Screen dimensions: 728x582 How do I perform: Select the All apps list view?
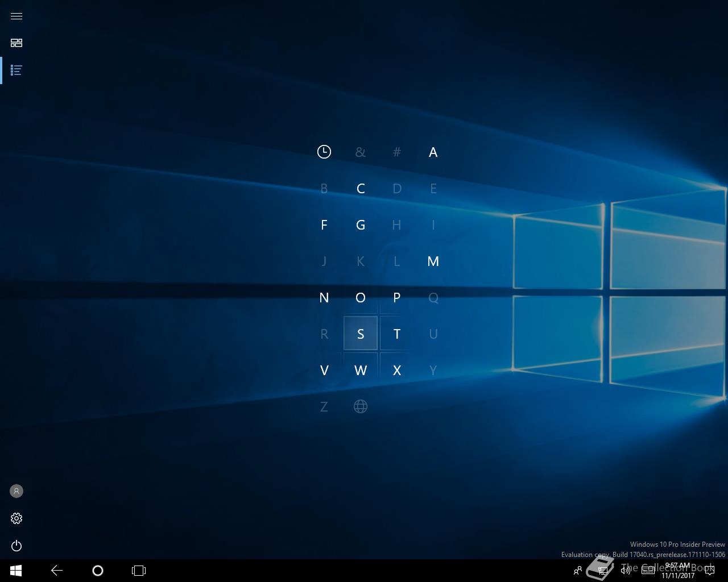16,70
